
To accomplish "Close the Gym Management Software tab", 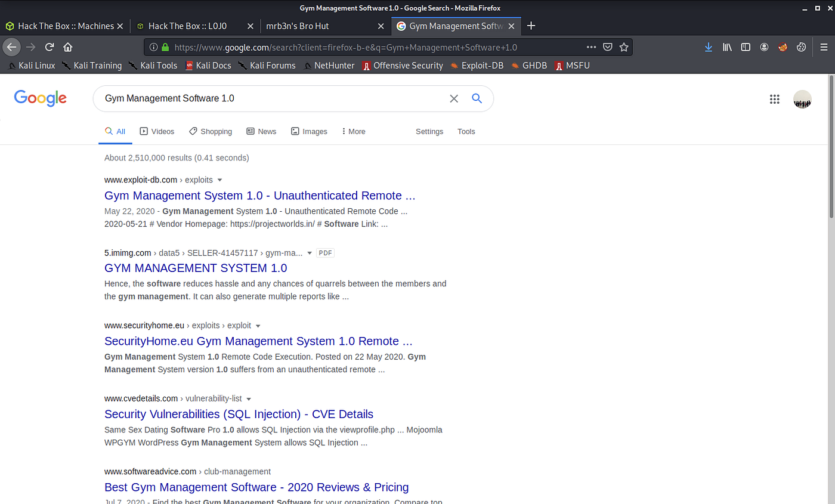I will pyautogui.click(x=511, y=26).
